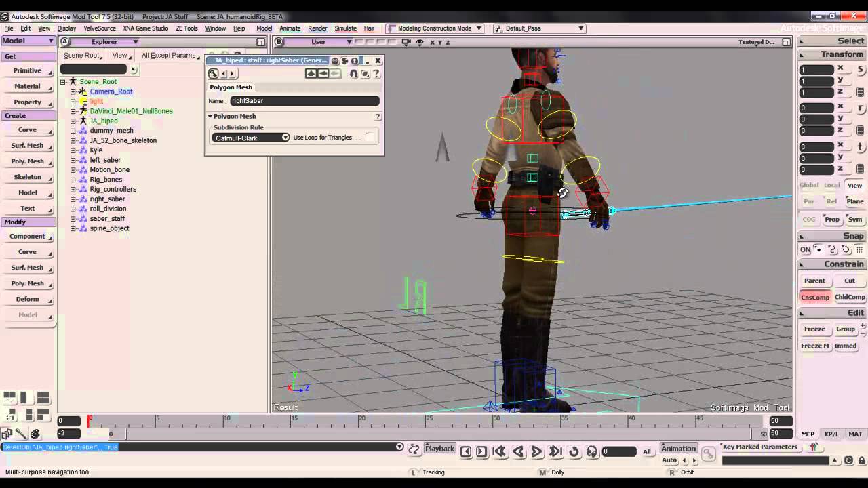
Task: Expand JA_biped tree node
Action: [x=73, y=121]
